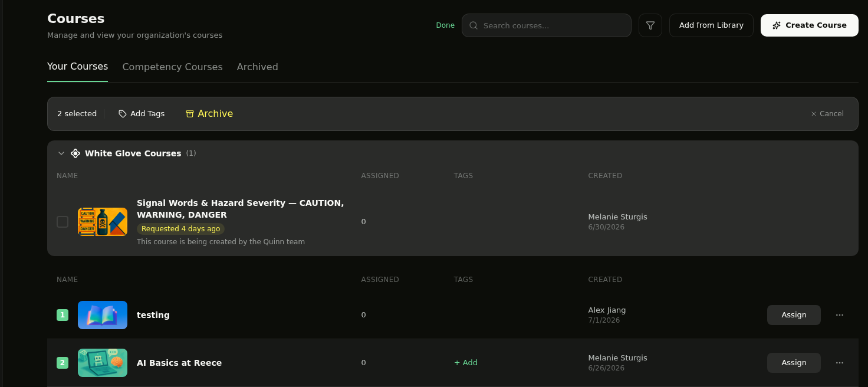Add Tags to selected courses
This screenshot has width=868, height=387.
pos(142,114)
